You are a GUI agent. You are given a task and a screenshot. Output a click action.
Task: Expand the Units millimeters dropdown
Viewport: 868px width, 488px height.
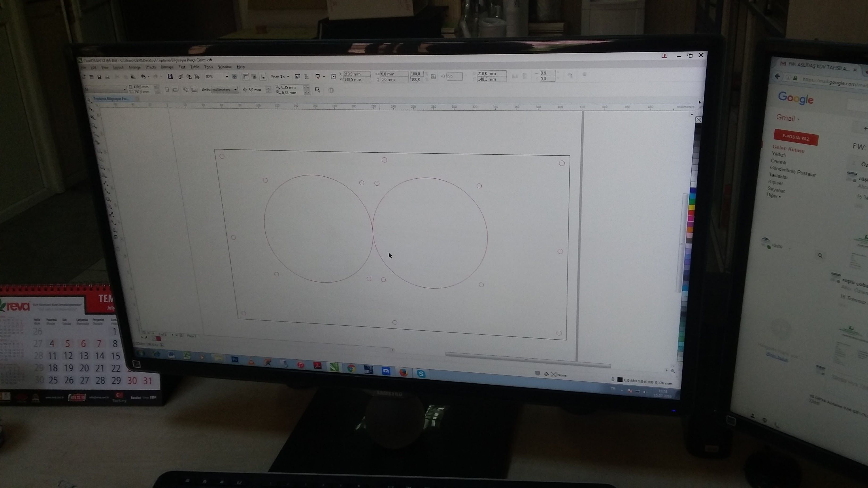[x=235, y=90]
